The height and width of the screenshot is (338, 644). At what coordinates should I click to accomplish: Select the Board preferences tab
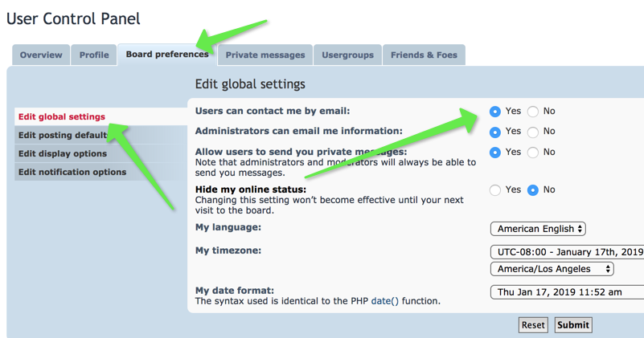point(166,54)
